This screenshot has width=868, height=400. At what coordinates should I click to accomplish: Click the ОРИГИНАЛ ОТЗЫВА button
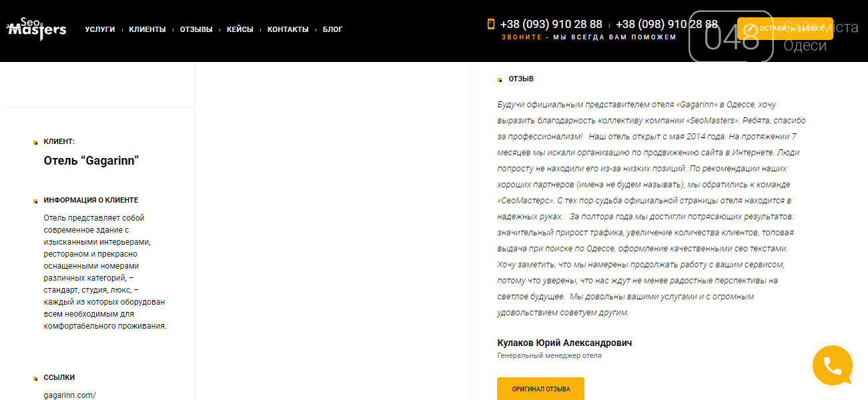pyautogui.click(x=540, y=389)
